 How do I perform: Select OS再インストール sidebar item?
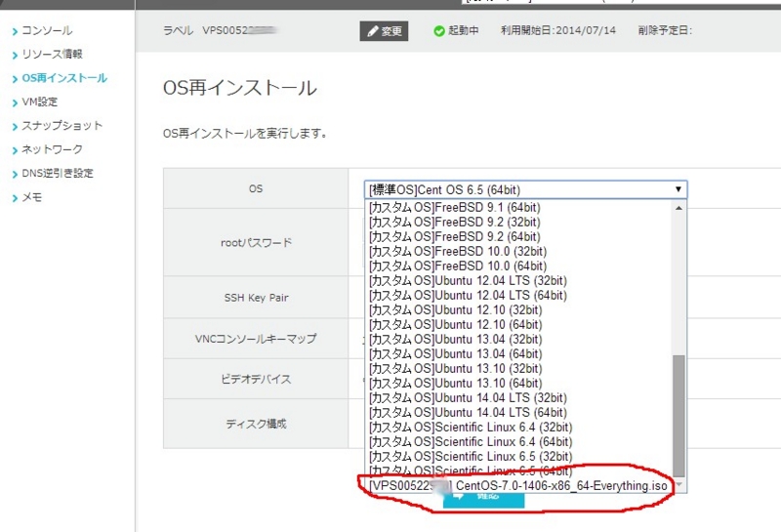64,78
